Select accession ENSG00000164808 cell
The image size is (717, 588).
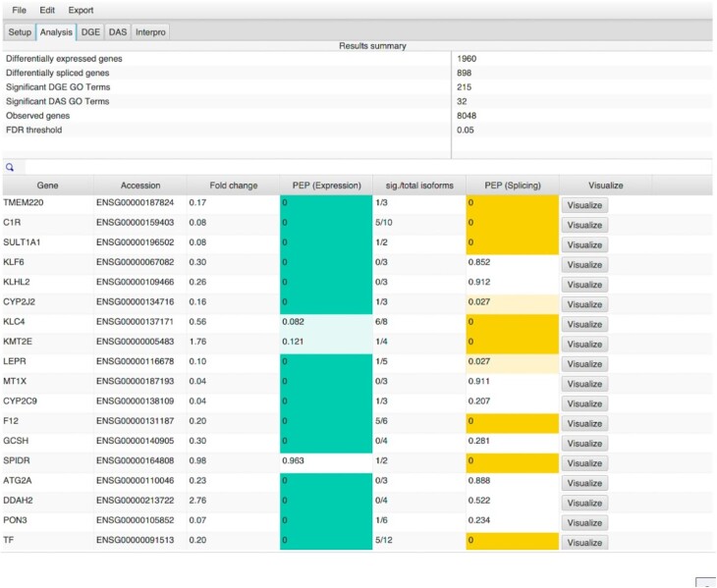138,462
